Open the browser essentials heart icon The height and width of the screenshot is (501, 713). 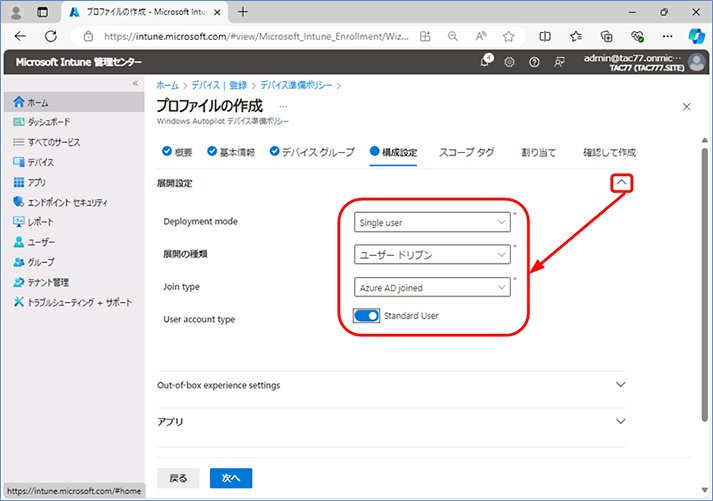tap(637, 36)
